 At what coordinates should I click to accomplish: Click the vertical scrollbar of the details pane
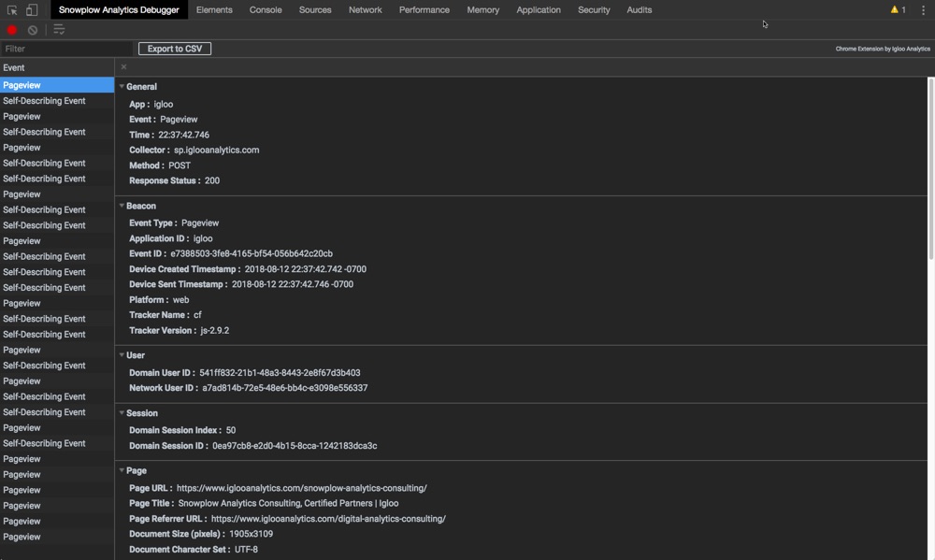[x=931, y=169]
